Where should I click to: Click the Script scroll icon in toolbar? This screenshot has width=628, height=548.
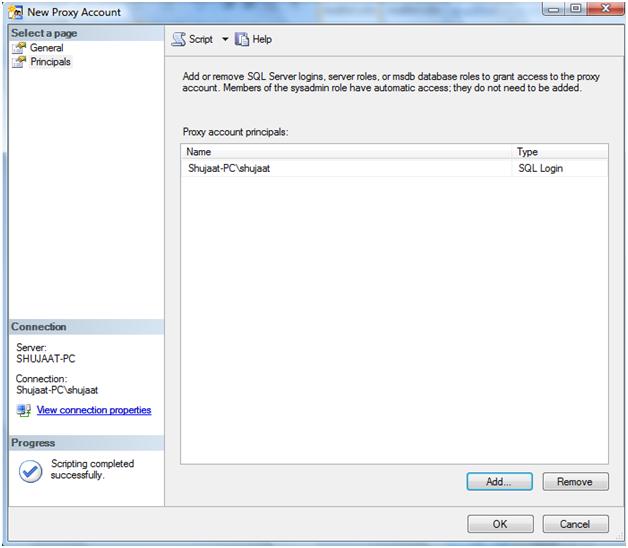[x=178, y=39]
